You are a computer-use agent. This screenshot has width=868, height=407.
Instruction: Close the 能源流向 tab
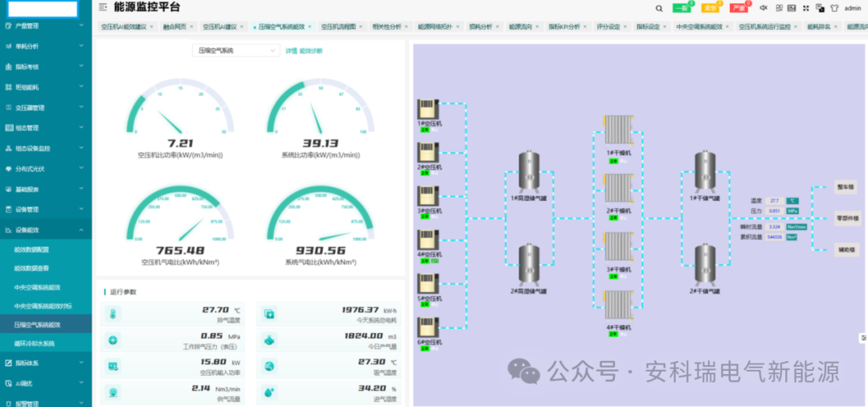click(x=538, y=27)
